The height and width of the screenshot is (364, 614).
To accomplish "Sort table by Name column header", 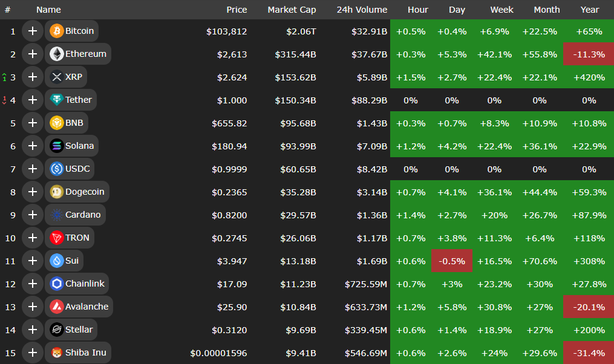I will (x=48, y=10).
